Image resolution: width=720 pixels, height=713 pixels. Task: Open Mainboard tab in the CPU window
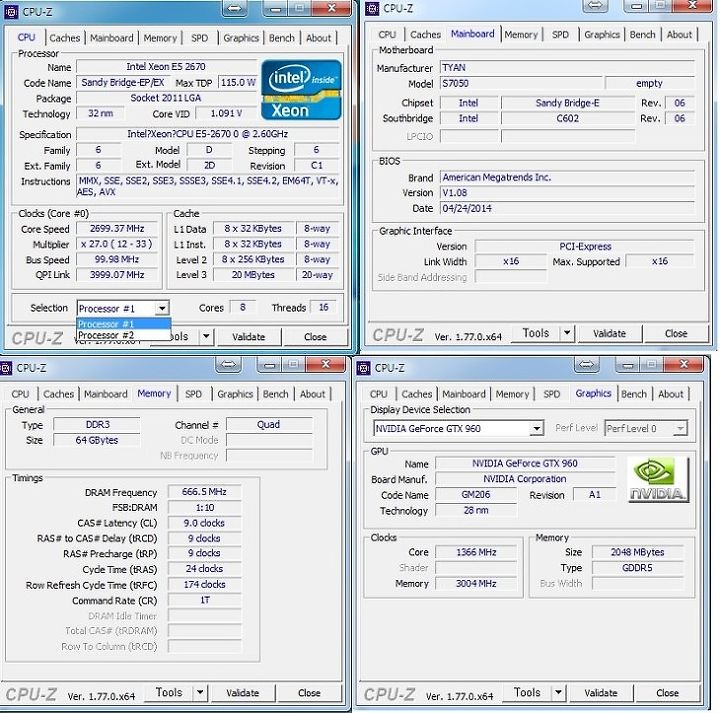pyautogui.click(x=112, y=38)
